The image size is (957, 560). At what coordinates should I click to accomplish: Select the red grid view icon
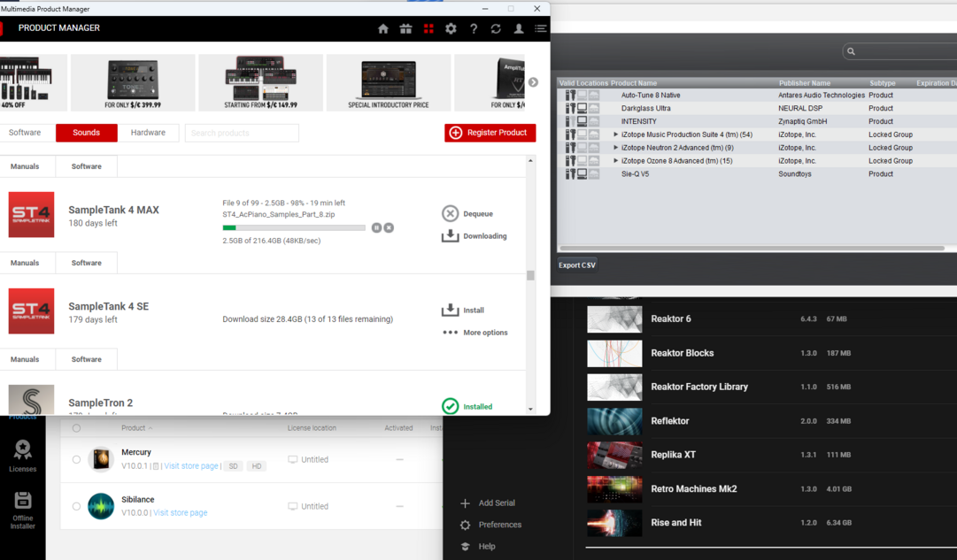pyautogui.click(x=428, y=28)
